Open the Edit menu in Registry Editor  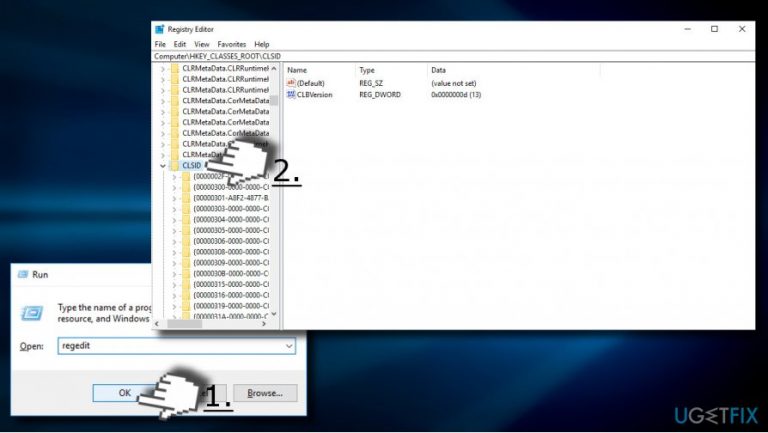180,44
